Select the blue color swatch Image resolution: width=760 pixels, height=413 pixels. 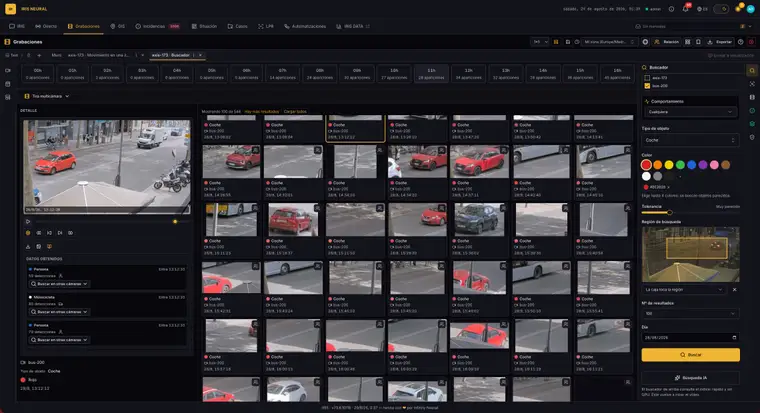click(x=692, y=165)
